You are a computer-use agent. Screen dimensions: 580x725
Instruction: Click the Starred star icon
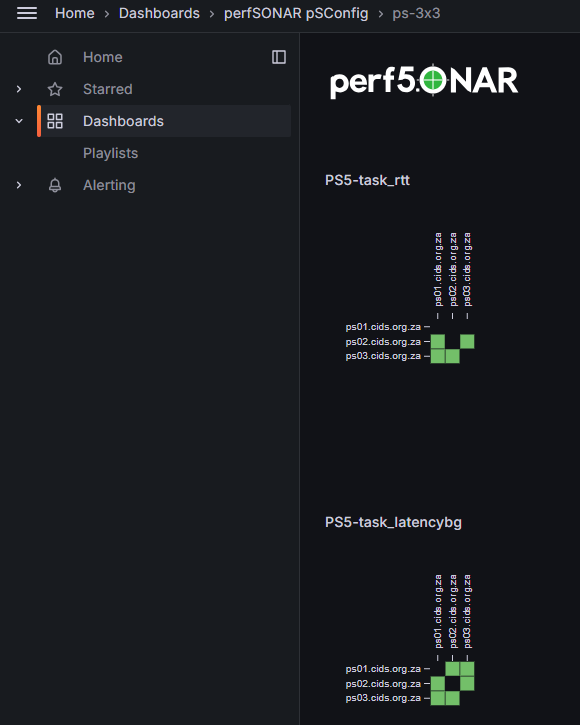pos(55,89)
